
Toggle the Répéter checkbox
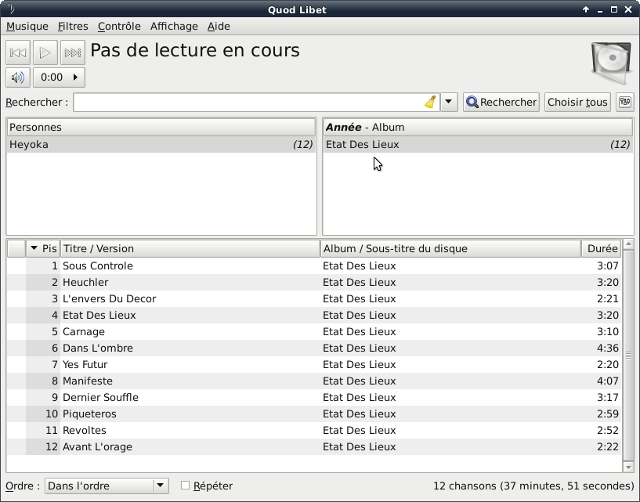185,486
